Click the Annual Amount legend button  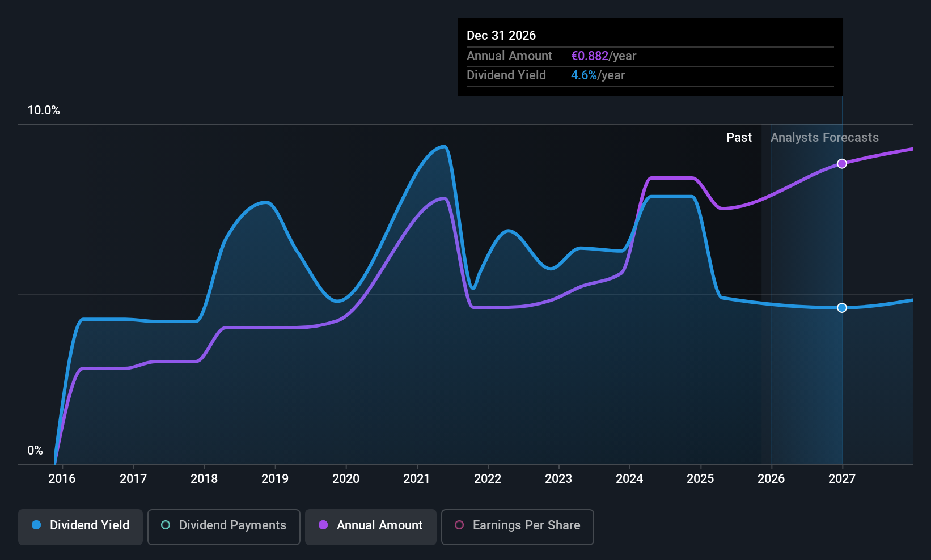coord(370,527)
